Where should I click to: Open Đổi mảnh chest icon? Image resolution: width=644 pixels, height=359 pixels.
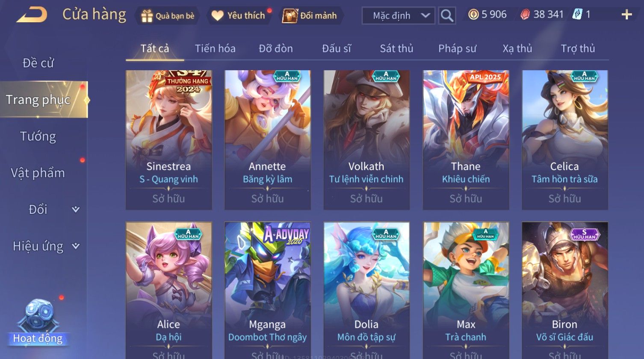(290, 16)
